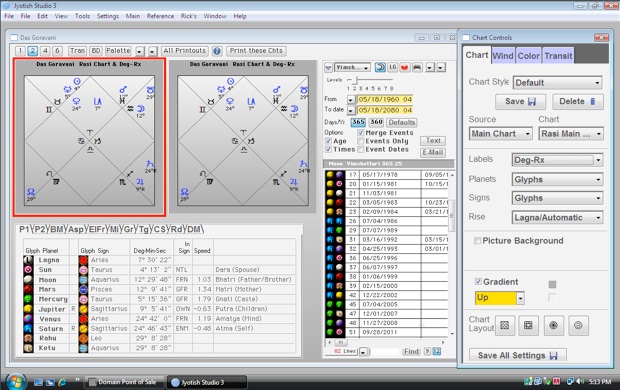Click the Lagna glyph icon in planet table
The width and height of the screenshot is (620, 390).
28,260
